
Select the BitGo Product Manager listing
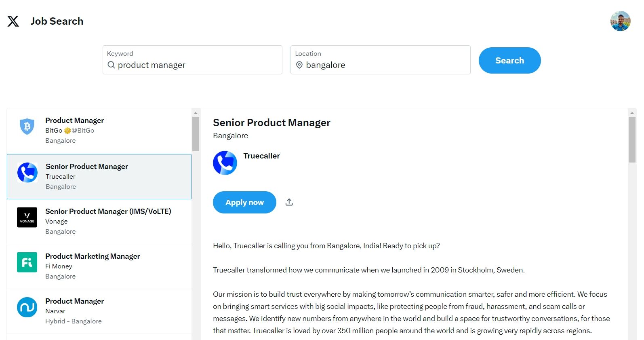pos(99,131)
